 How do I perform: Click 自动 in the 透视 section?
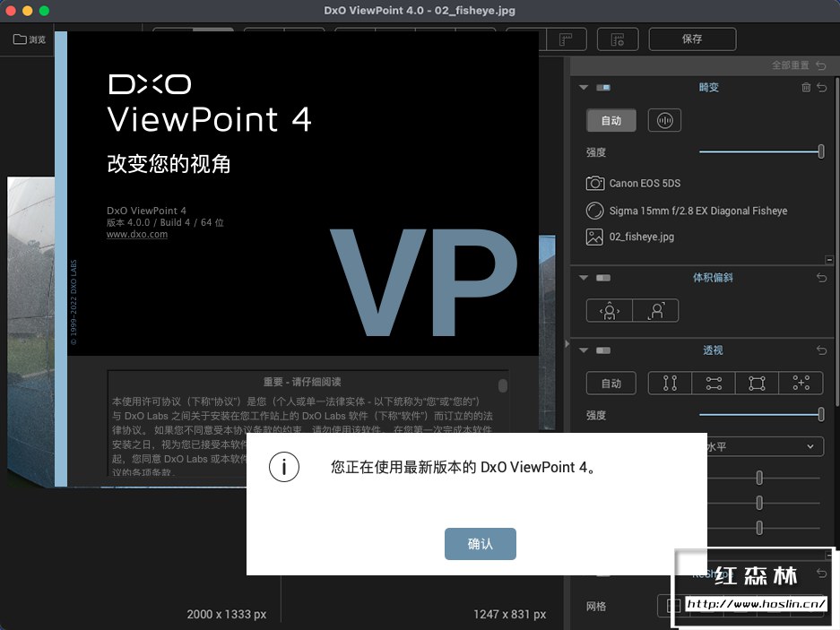[611, 383]
